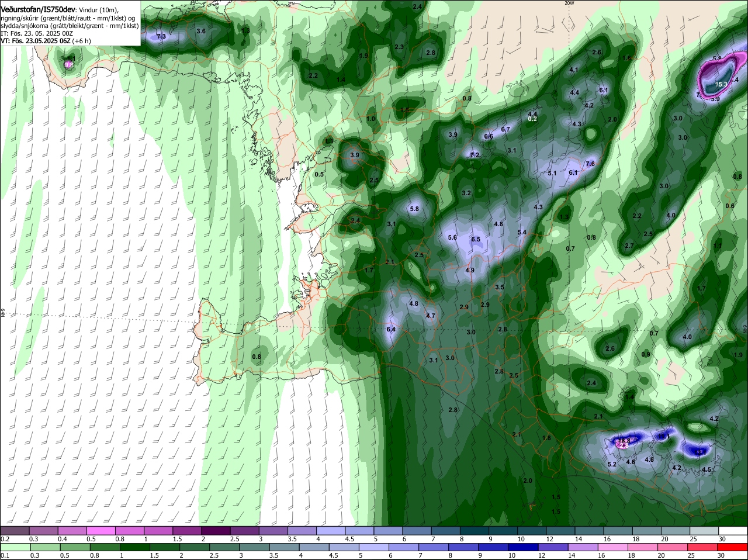Click the 3.6 value on the map

point(201,31)
